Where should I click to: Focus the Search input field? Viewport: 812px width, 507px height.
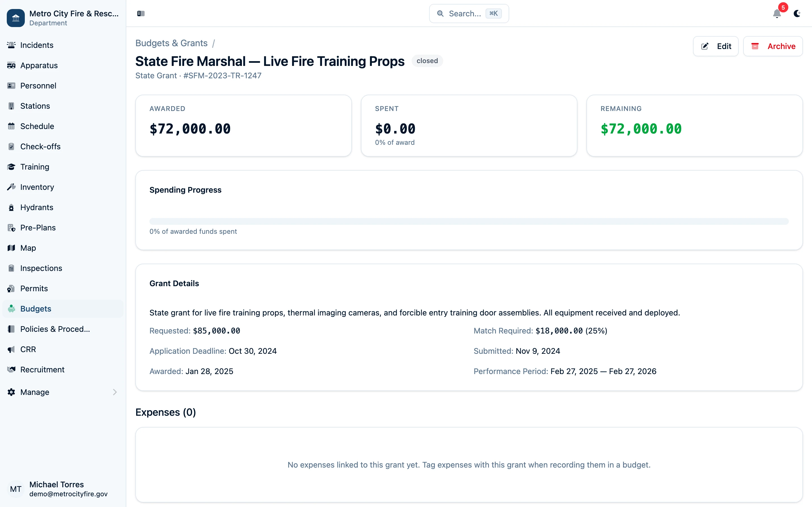click(x=465, y=14)
